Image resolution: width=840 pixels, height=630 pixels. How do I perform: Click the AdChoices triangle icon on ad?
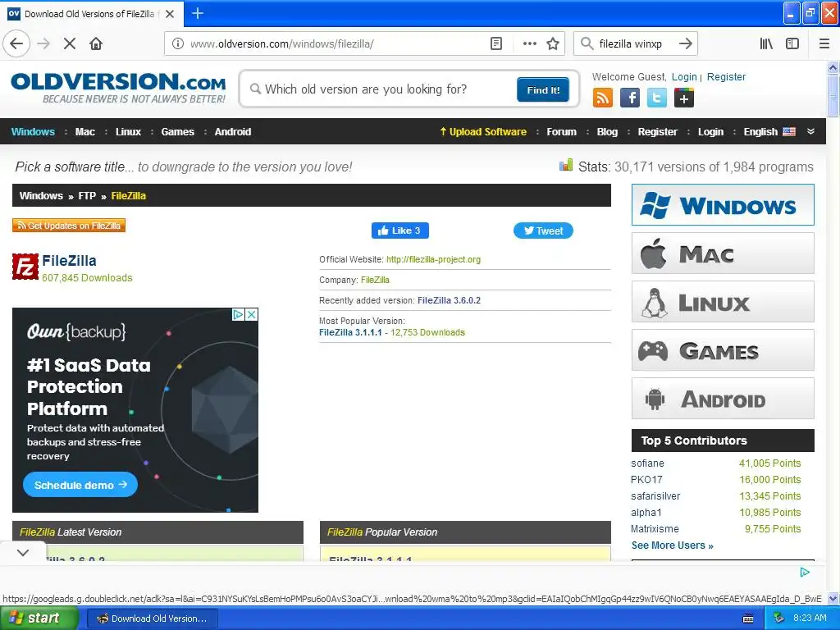point(239,314)
